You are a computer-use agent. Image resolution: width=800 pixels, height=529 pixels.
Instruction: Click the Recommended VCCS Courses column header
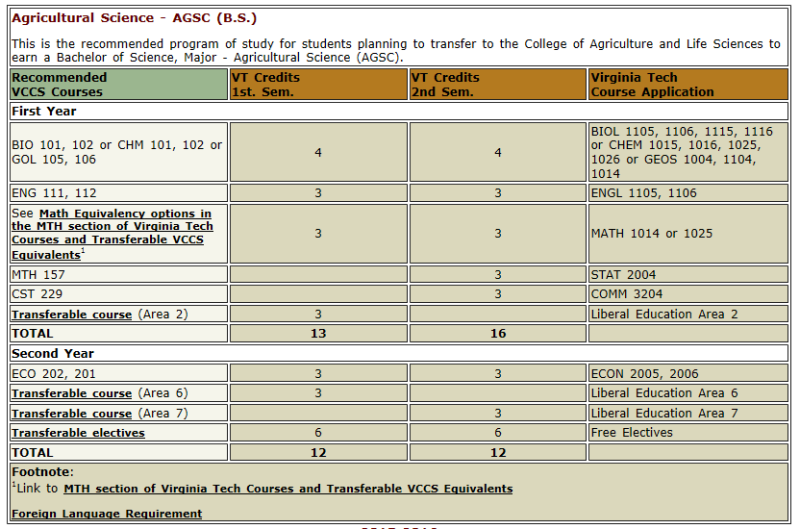[119, 84]
